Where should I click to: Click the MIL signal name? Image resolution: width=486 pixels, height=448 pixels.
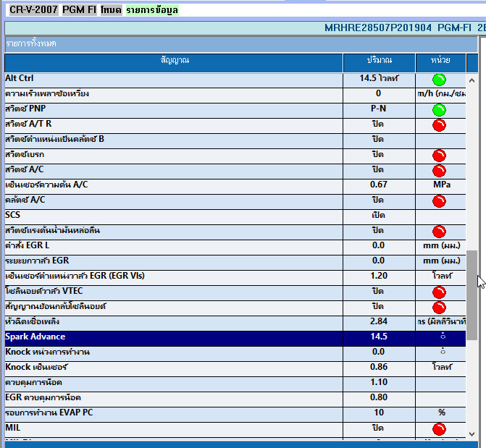[x=13, y=428]
